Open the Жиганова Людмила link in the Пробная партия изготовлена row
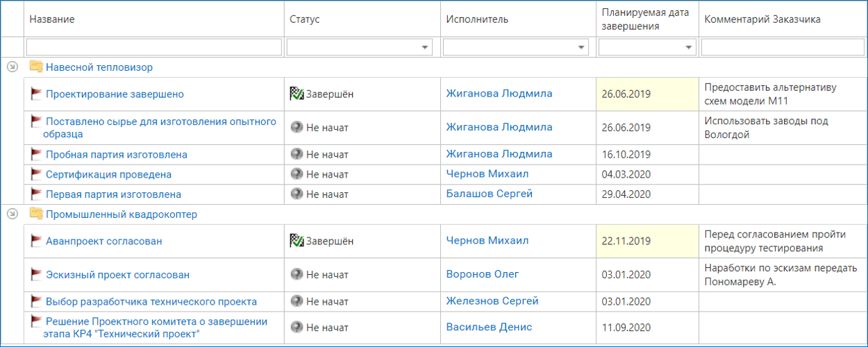The image size is (868, 347). 499,154
